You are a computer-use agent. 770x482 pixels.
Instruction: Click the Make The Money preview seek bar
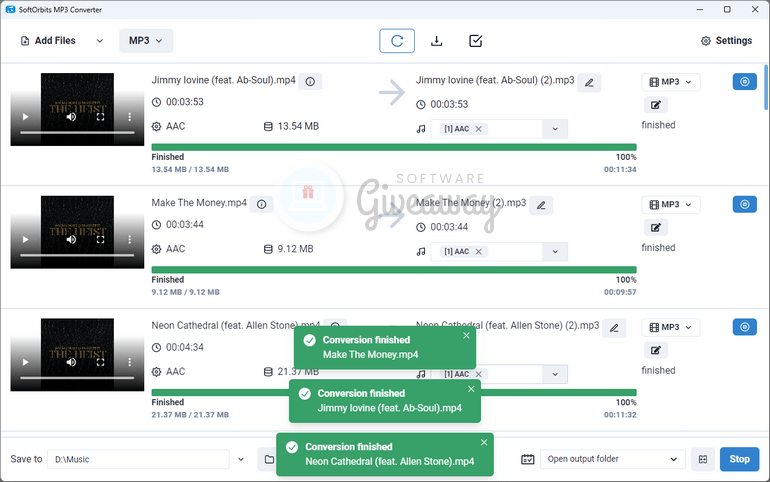[77, 255]
